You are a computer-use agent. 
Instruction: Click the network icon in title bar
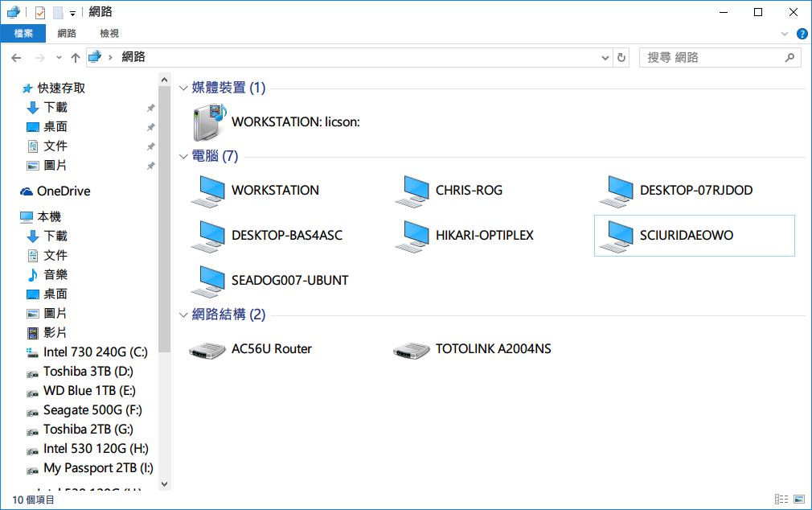(14, 12)
